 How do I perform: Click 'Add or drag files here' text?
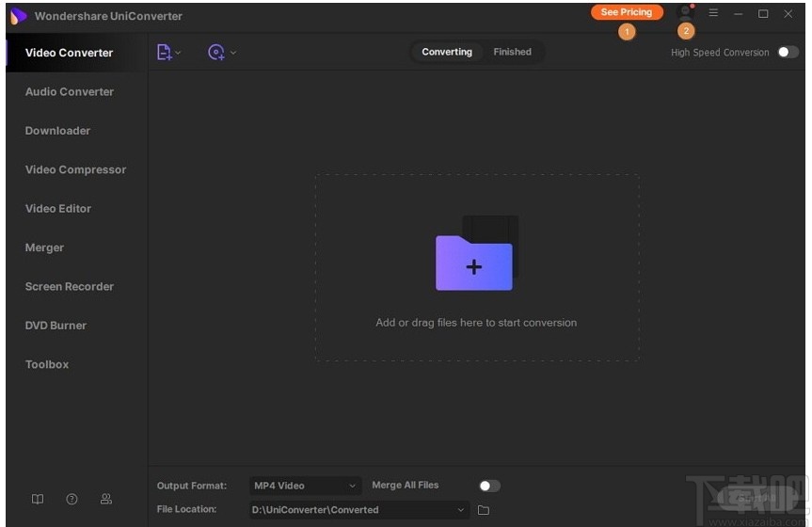coord(476,322)
